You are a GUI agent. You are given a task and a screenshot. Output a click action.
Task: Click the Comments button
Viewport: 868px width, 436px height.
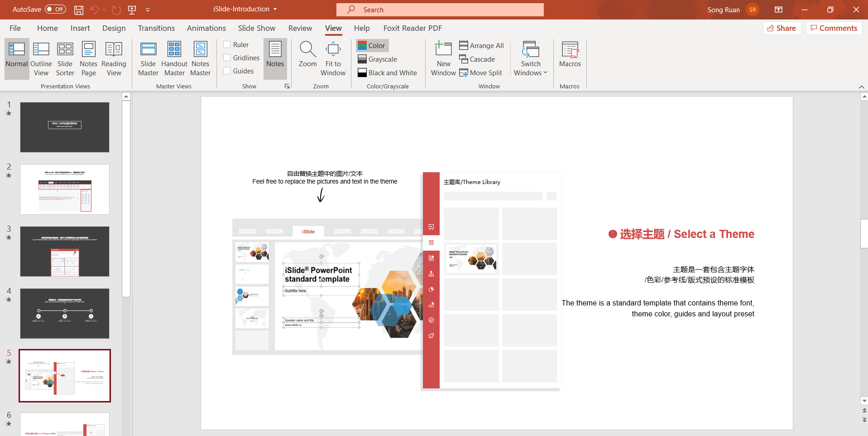834,28
